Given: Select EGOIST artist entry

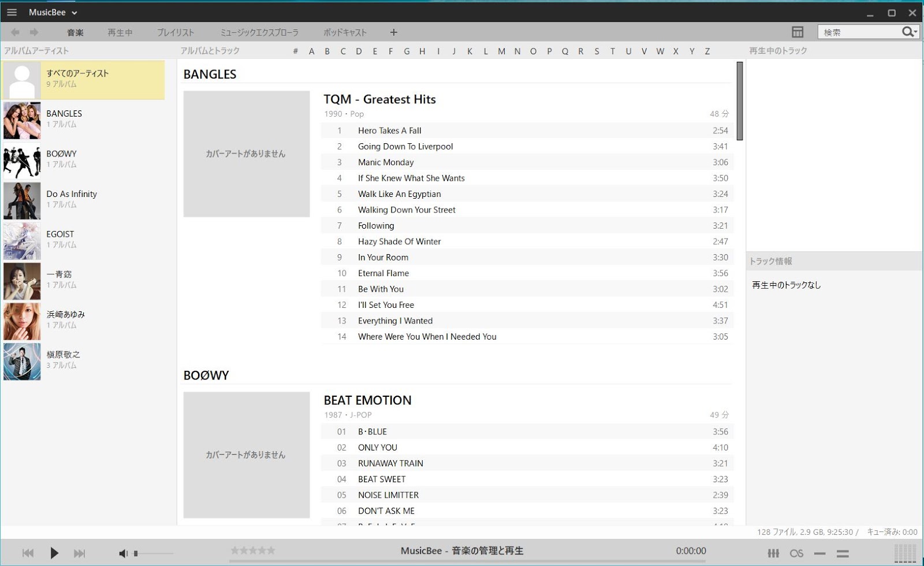Looking at the screenshot, I should point(84,241).
